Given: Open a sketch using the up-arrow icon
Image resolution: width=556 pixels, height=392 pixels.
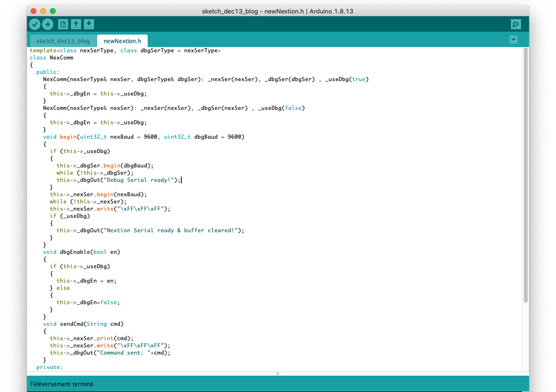Looking at the screenshot, I should 76,24.
